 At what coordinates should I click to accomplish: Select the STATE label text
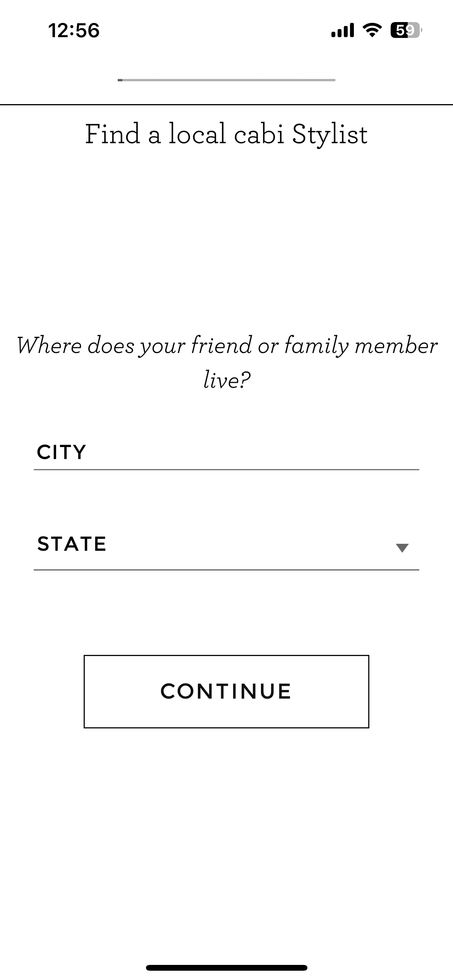tap(72, 544)
